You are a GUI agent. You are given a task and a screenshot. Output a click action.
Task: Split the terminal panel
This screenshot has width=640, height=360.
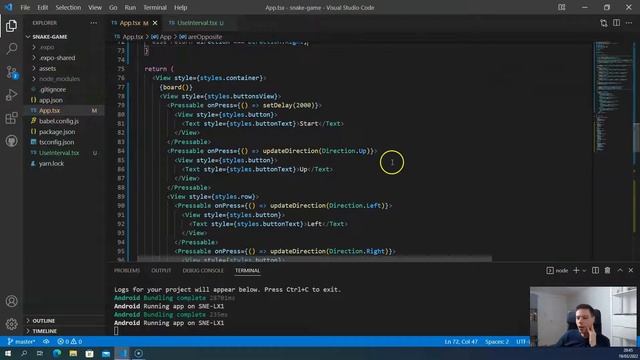tap(596, 270)
